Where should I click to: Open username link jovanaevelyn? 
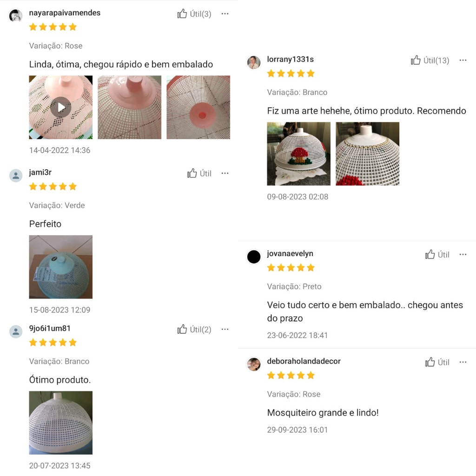[290, 253]
